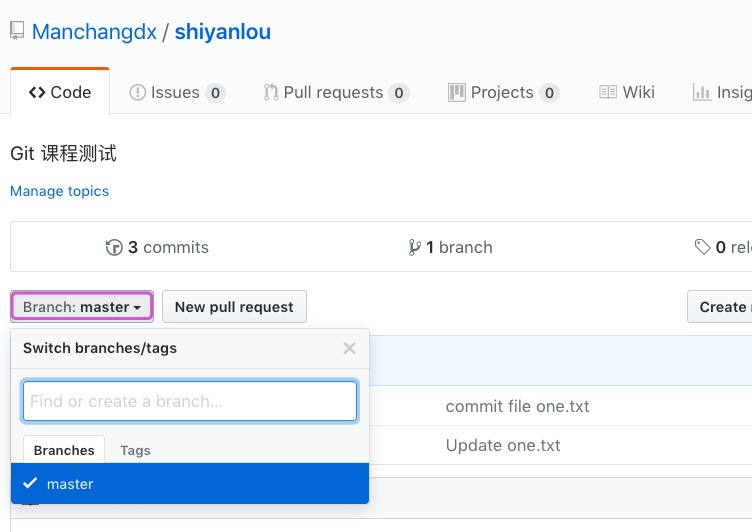Close the Switch branches/tags popup
Image resolution: width=752 pixels, height=532 pixels.
pos(349,348)
